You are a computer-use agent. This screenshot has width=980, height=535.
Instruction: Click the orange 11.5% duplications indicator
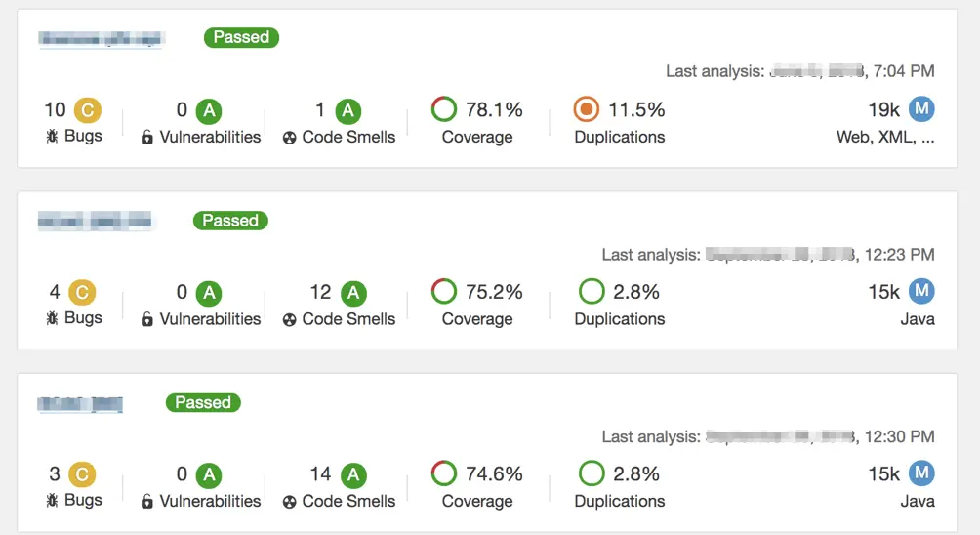(587, 110)
